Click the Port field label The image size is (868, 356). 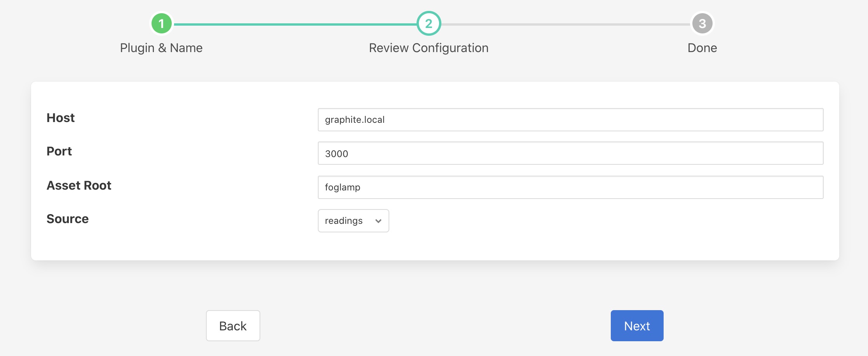[x=59, y=151]
